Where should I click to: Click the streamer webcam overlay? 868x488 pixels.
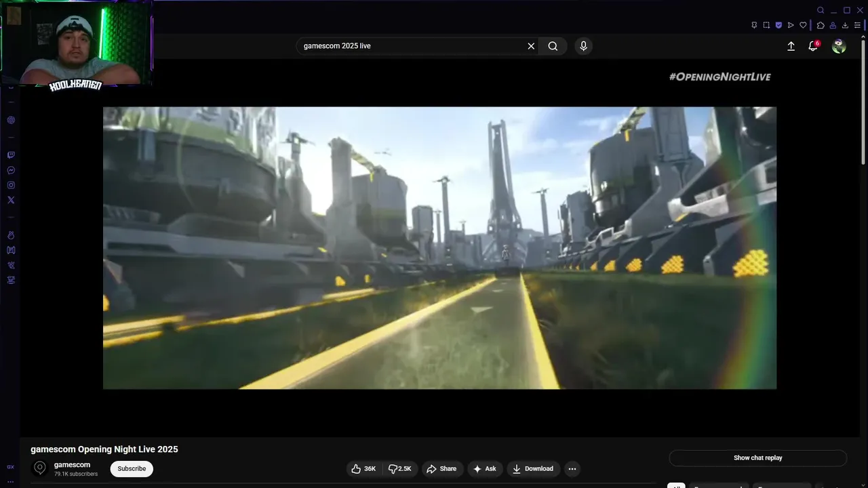click(77, 43)
